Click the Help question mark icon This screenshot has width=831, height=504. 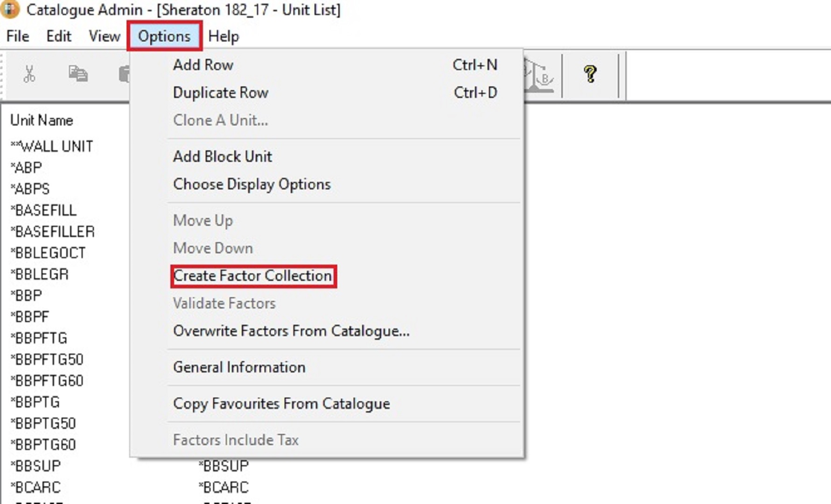pos(590,74)
